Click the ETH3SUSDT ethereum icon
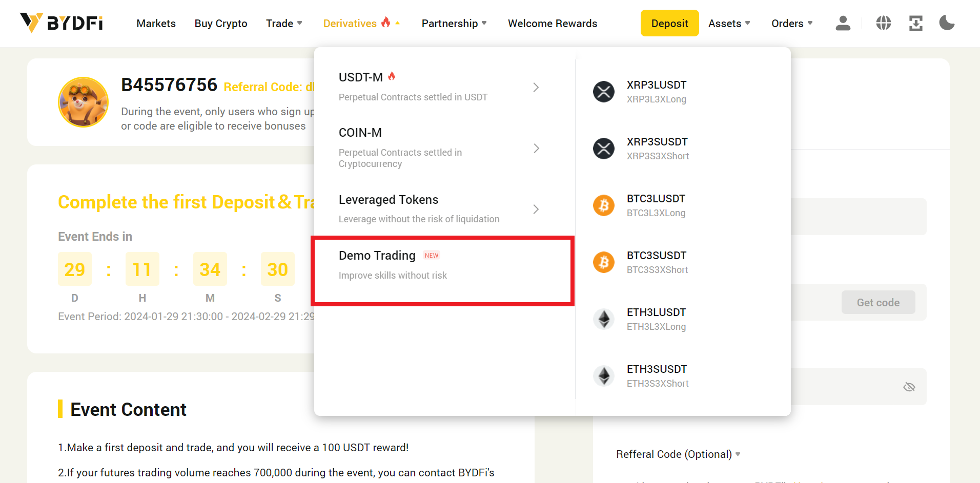 [604, 376]
